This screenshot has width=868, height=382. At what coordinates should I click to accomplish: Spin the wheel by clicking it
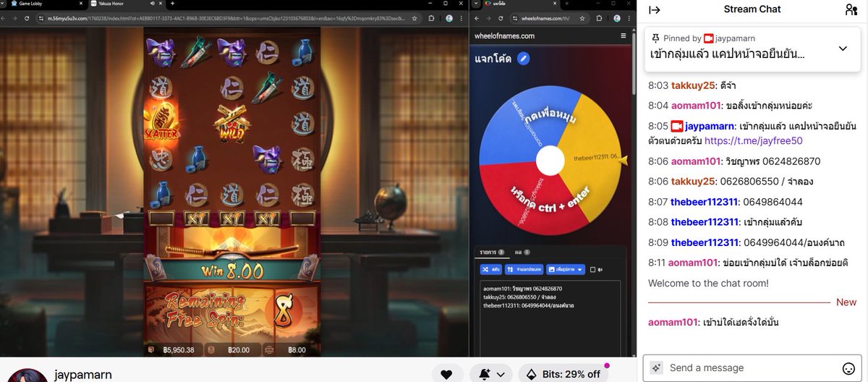tap(550, 160)
